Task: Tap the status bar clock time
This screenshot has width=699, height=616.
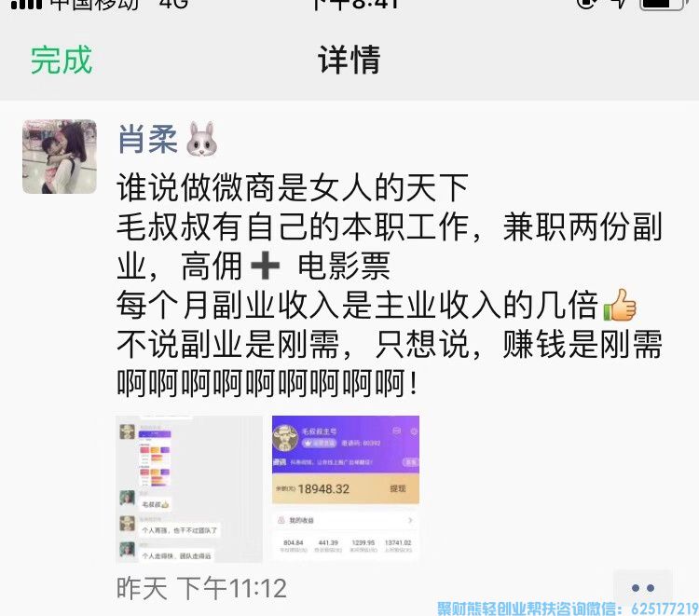Action: tap(354, 5)
